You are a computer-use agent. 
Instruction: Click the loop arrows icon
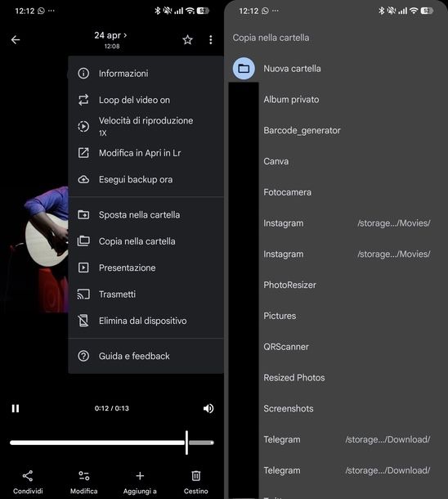click(x=83, y=100)
